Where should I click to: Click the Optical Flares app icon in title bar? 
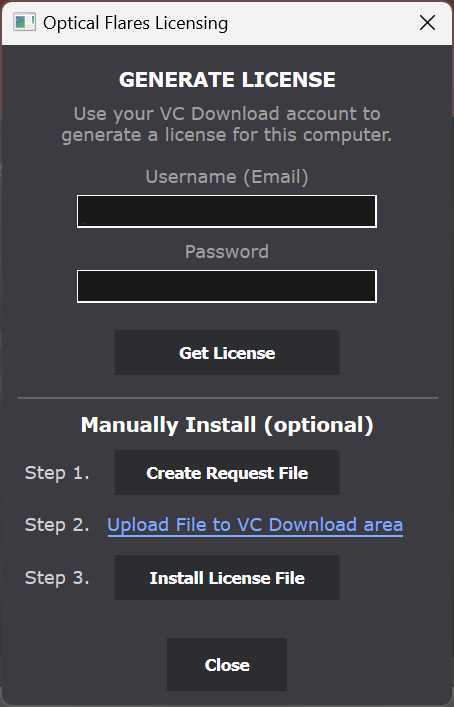24,22
